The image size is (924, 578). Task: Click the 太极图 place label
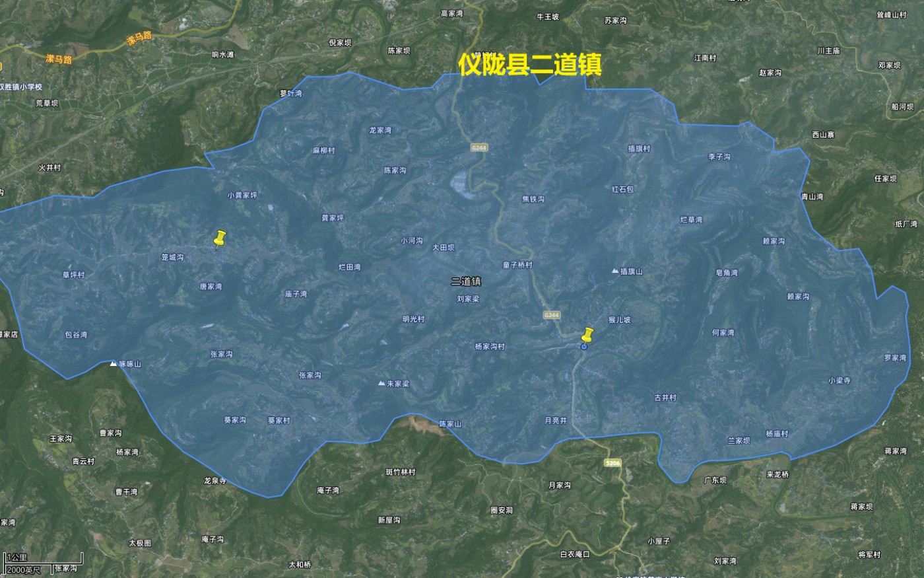[x=140, y=543]
